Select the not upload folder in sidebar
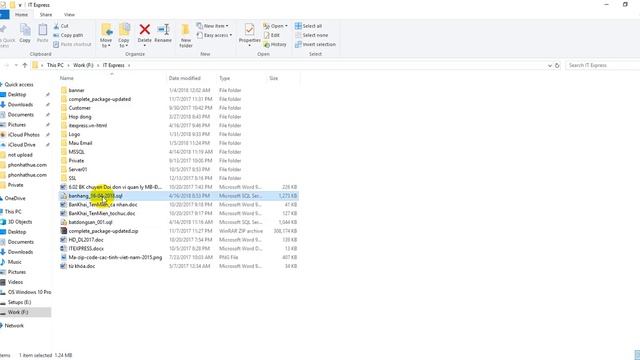The height and width of the screenshot is (360, 640). click(x=20, y=155)
